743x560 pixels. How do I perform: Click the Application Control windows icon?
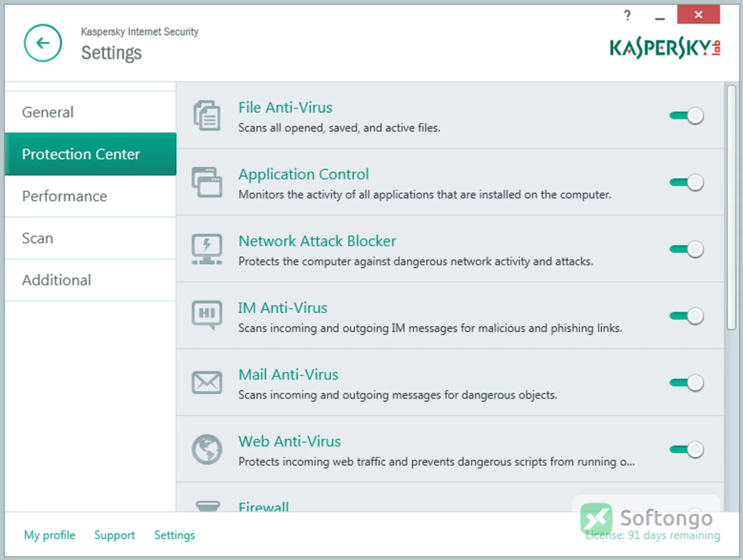pyautogui.click(x=207, y=182)
